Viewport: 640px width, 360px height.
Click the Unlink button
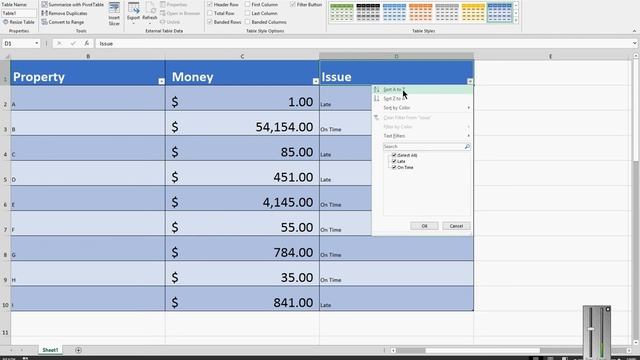(170, 22)
